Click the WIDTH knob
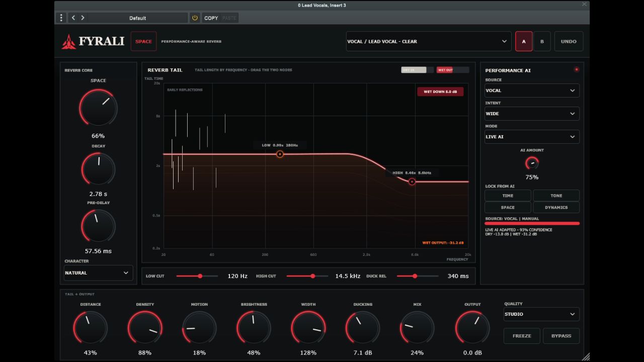The height and width of the screenshot is (362, 644). pyautogui.click(x=308, y=328)
